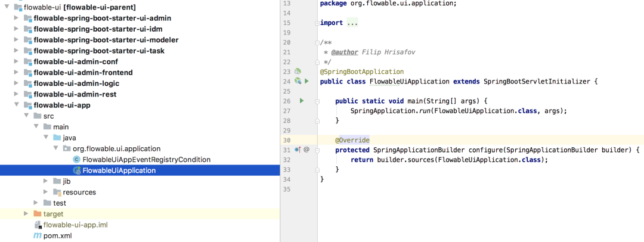Select flowable-ui-admin-rest tree row
The height and width of the screenshot is (242, 644).
coord(140,94)
